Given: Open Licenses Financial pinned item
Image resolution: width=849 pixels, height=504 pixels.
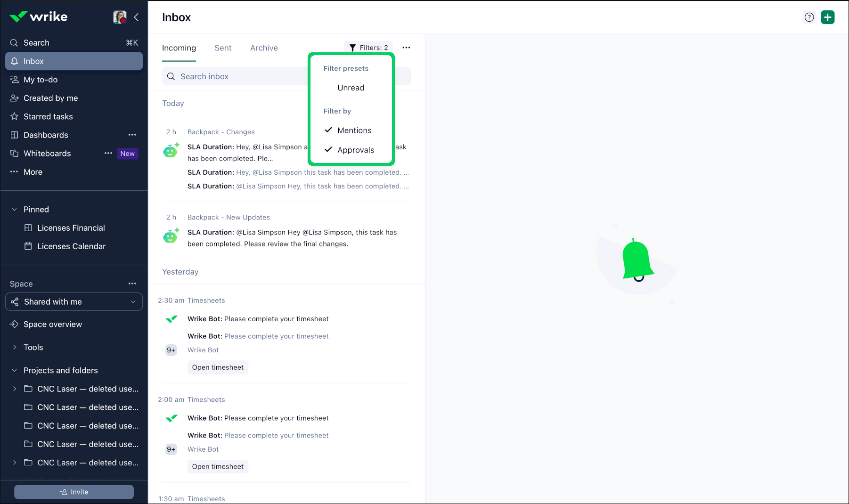Looking at the screenshot, I should click(74, 228).
